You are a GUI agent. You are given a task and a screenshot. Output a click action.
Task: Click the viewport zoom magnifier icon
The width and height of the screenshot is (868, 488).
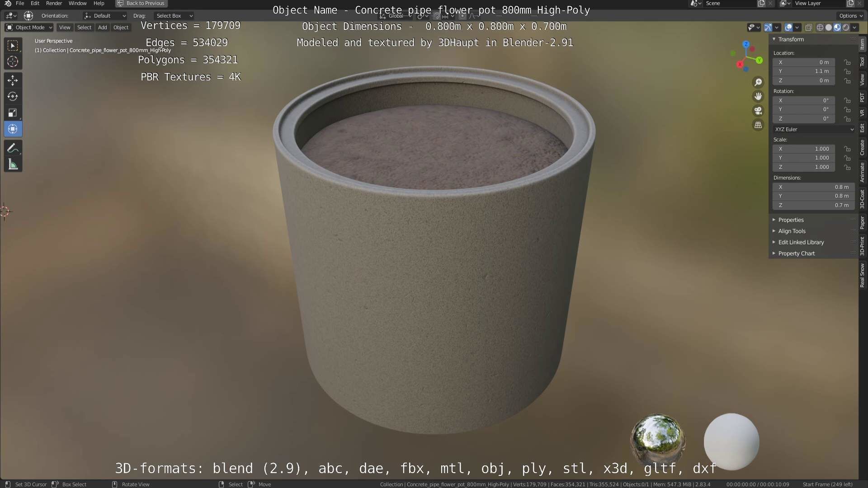click(758, 82)
